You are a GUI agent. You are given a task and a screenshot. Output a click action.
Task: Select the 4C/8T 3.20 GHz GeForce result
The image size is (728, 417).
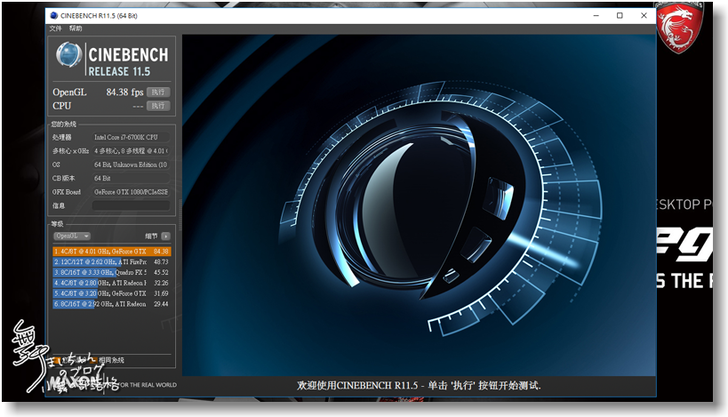coord(111,293)
